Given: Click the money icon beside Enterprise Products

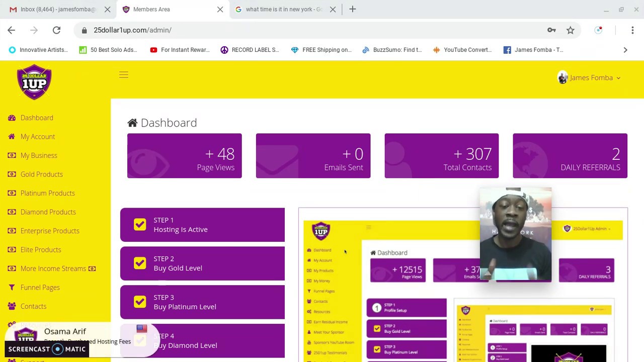Looking at the screenshot, I should coord(12,231).
